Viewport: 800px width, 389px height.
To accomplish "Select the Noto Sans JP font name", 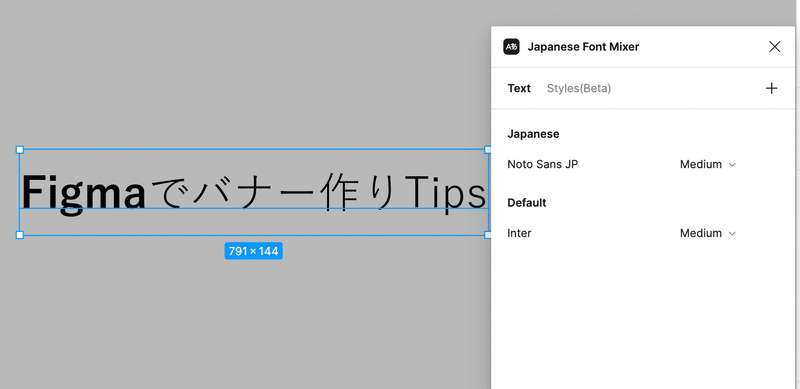I will (x=542, y=164).
